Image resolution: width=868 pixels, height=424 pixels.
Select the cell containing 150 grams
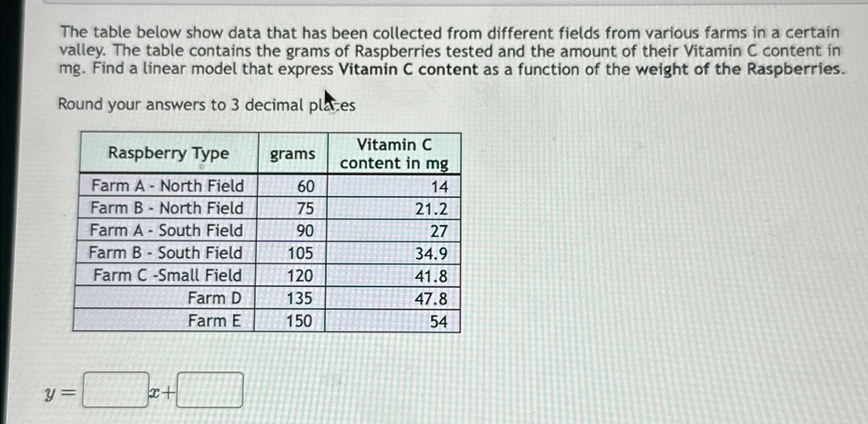[x=300, y=321]
